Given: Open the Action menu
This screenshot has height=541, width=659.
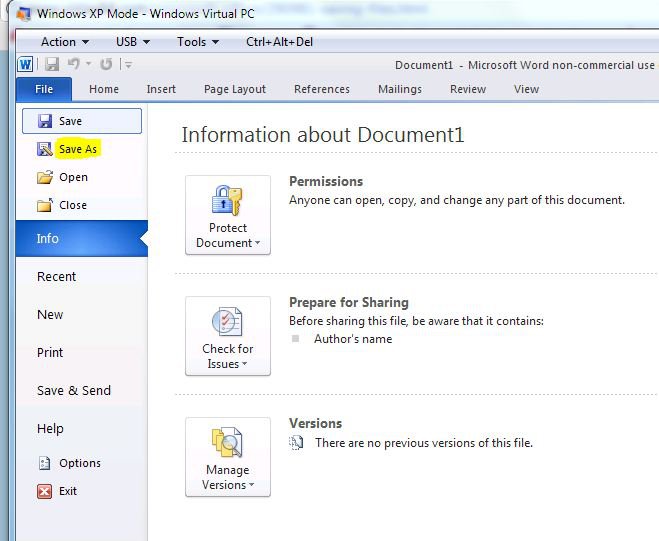Looking at the screenshot, I should [x=65, y=42].
